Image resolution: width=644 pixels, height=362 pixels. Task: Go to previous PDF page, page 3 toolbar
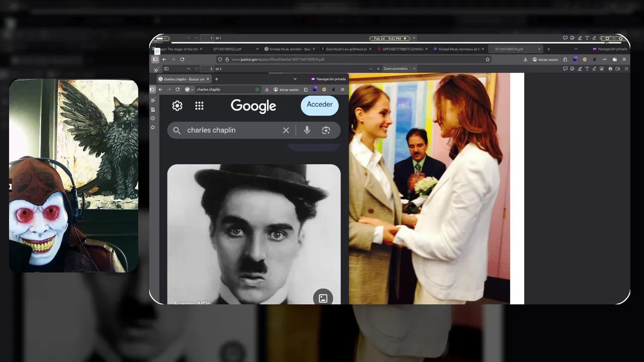(189, 68)
